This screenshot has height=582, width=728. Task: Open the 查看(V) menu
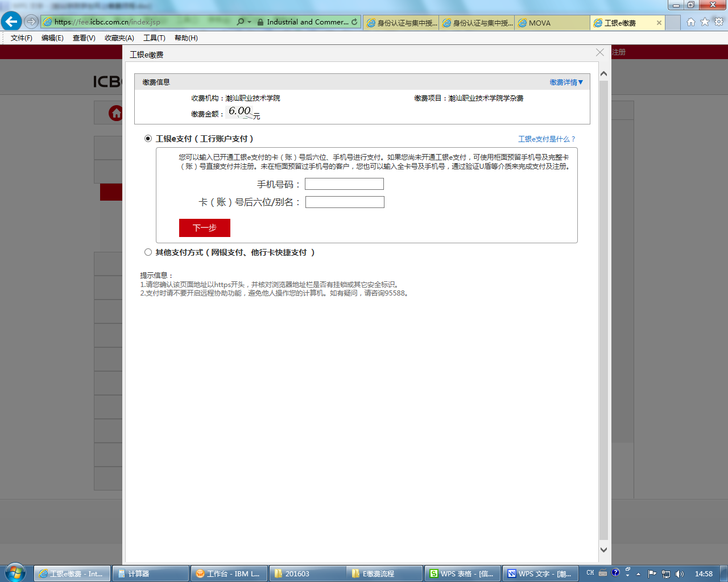click(84, 38)
